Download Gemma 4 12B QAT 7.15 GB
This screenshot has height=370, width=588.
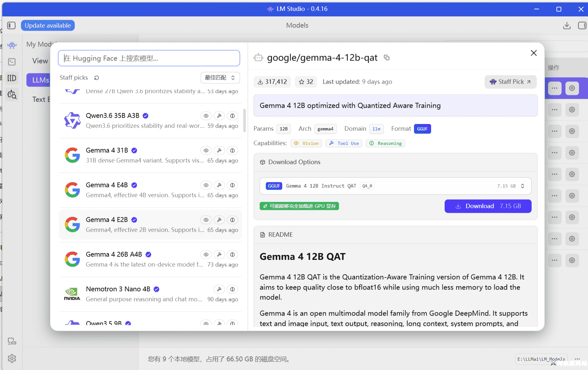[488, 206]
